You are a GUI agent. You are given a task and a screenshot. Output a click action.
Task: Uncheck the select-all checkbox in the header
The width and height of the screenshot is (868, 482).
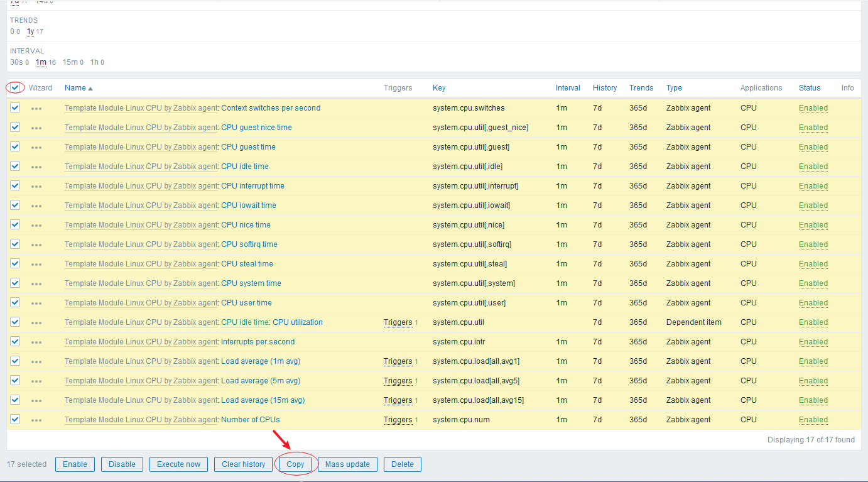pyautogui.click(x=15, y=87)
